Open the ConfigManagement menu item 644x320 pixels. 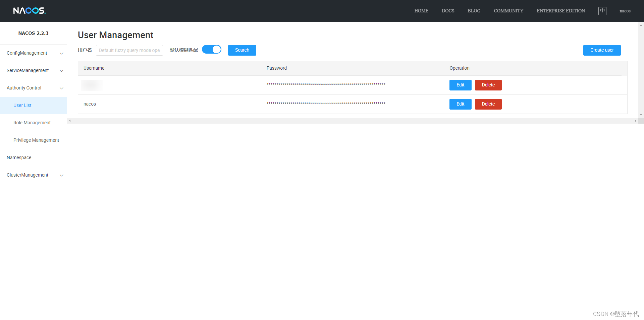(33, 53)
